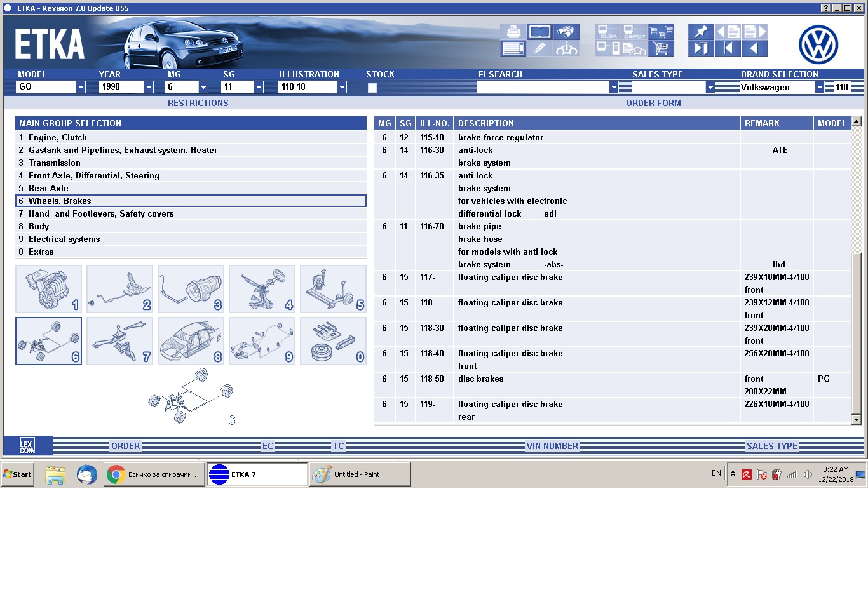868x611 pixels.
Task: Click the pushpin icon
Action: (701, 32)
